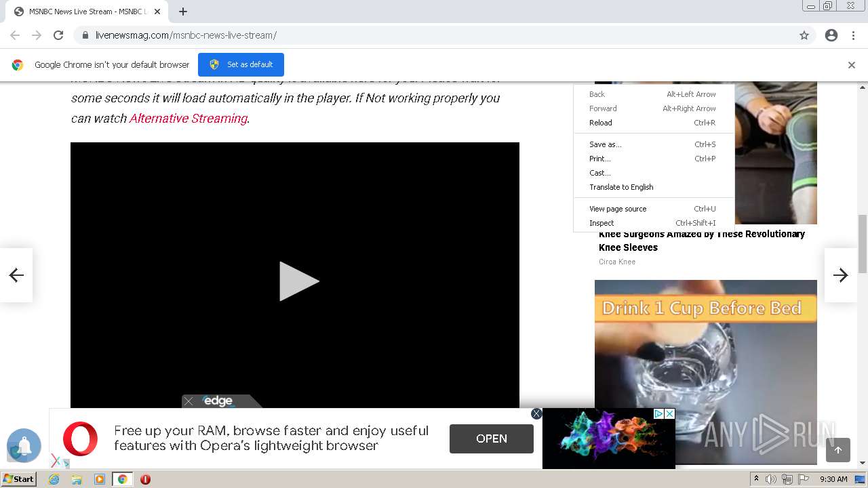Dismiss the default browser notification bar
The width and height of the screenshot is (868, 488).
pos(852,65)
